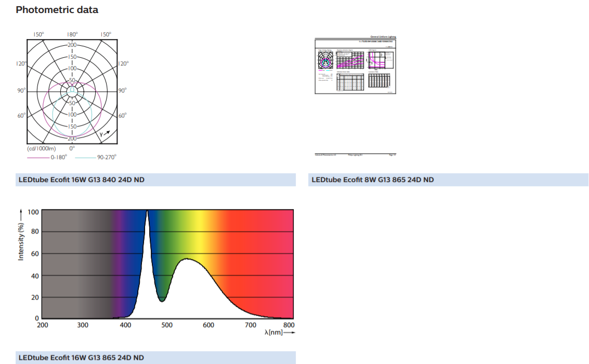The width and height of the screenshot is (589, 364).
Task: Click "20" on the Intensity axis
Action: [35, 297]
